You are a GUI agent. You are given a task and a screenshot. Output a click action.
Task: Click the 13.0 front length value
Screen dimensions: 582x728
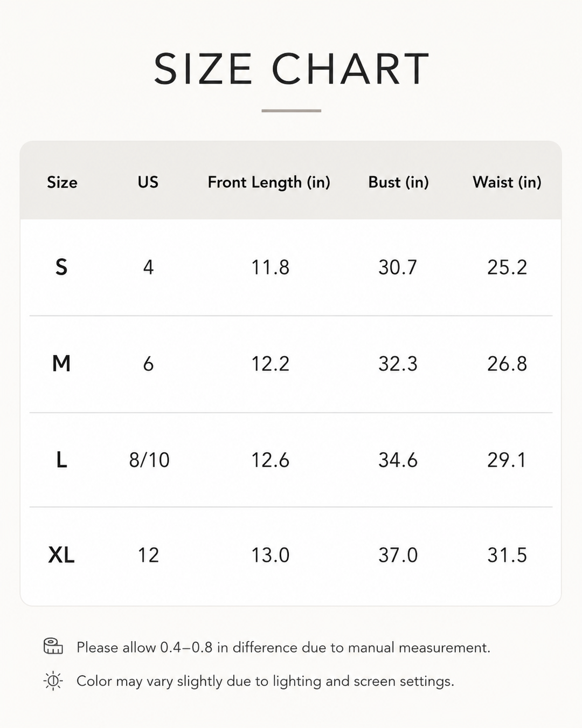click(x=271, y=555)
